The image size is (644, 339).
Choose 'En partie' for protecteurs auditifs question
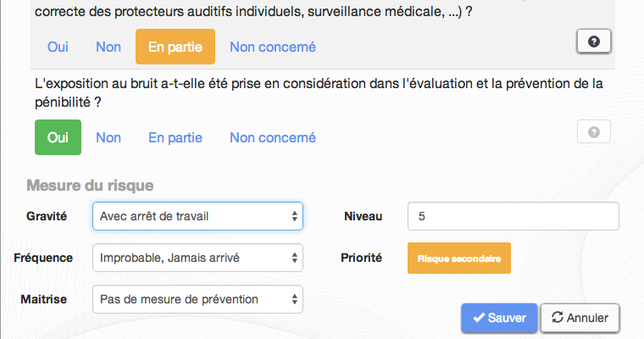(x=175, y=47)
